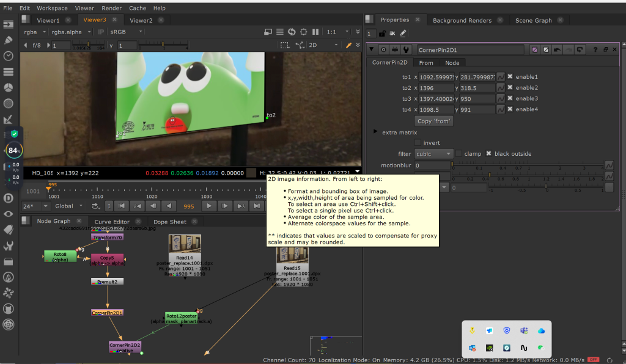Screen dimensions: 626x364
Task: Click the CornerPin2D1 node name field
Action: pyautogui.click(x=470, y=50)
